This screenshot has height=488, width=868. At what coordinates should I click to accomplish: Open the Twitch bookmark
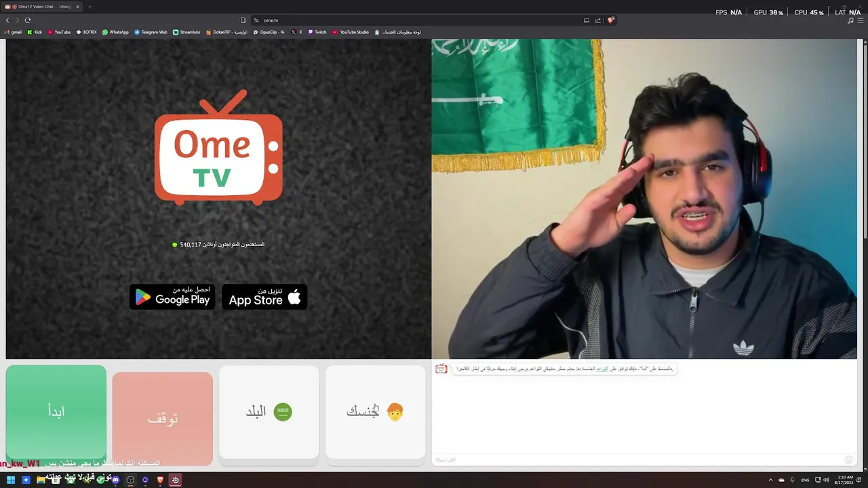[x=317, y=32]
